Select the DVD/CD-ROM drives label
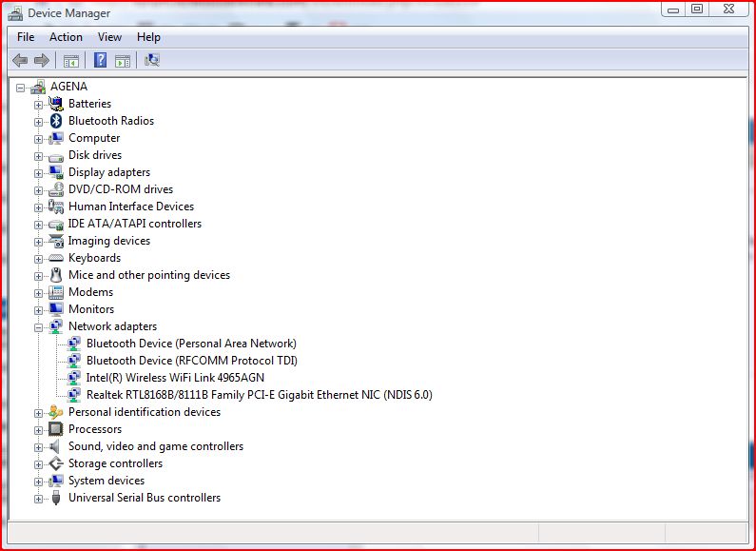This screenshot has height=551, width=756. click(x=121, y=189)
